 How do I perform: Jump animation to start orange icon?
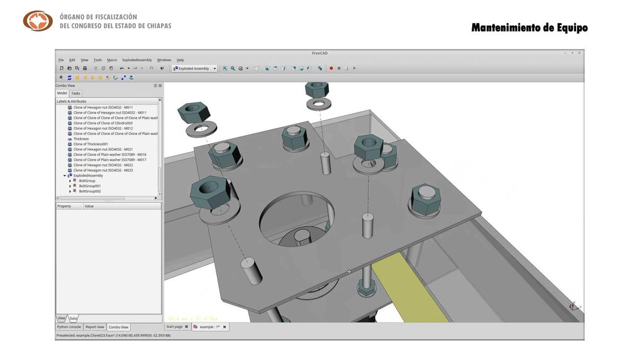pyautogui.click(x=77, y=77)
